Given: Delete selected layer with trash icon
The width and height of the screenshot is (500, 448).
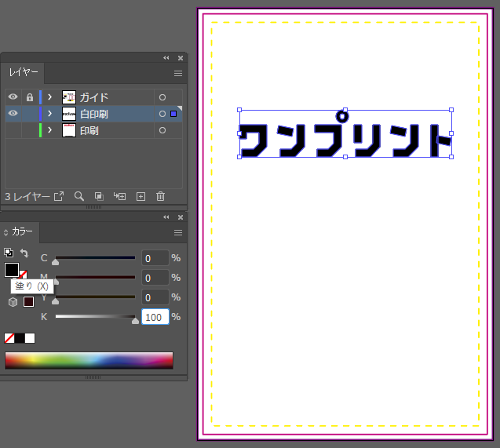Looking at the screenshot, I should click(161, 196).
